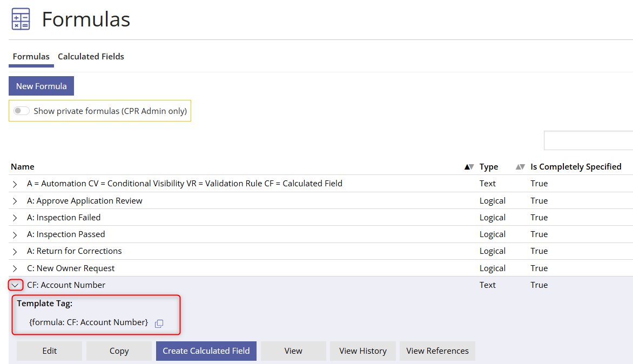The height and width of the screenshot is (364, 633).
Task: Toggle Show private formulas switch
Action: point(22,111)
